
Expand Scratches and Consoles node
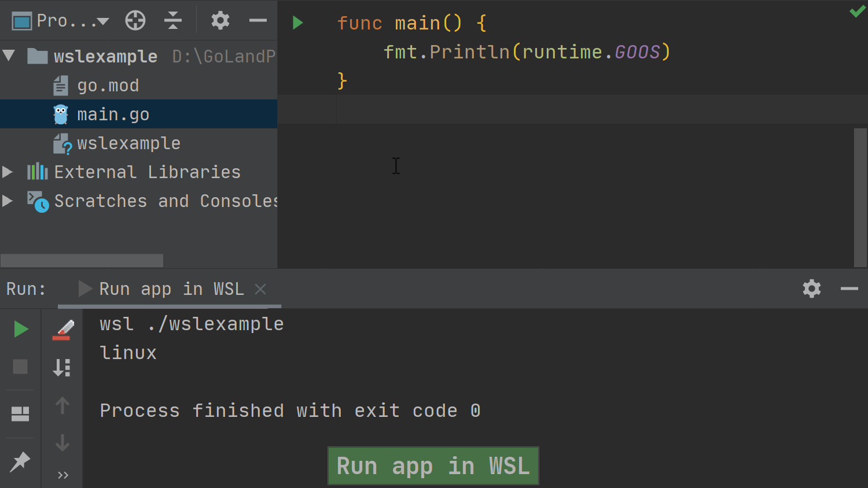tap(8, 201)
